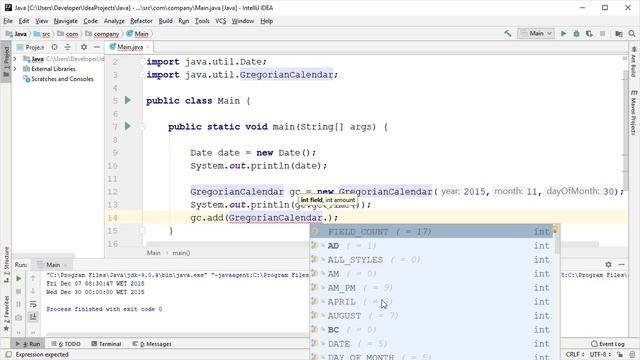
Task: Open Run panel gear settings
Action: [x=608, y=264]
